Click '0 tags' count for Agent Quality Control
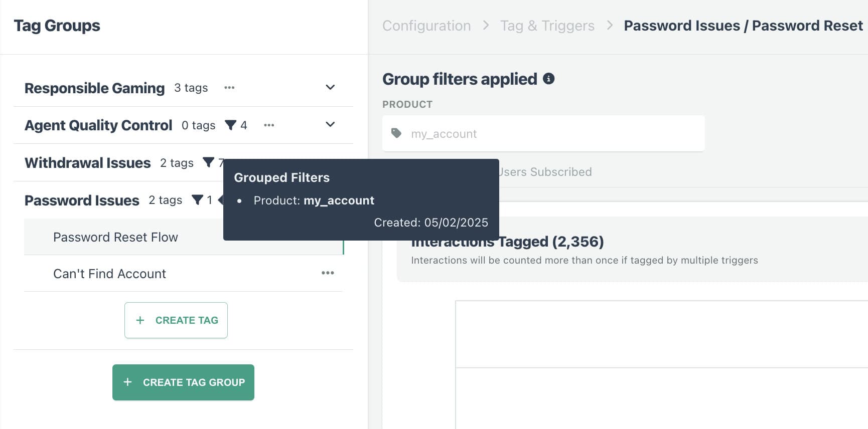Screen dimensions: 868x429 [198, 125]
